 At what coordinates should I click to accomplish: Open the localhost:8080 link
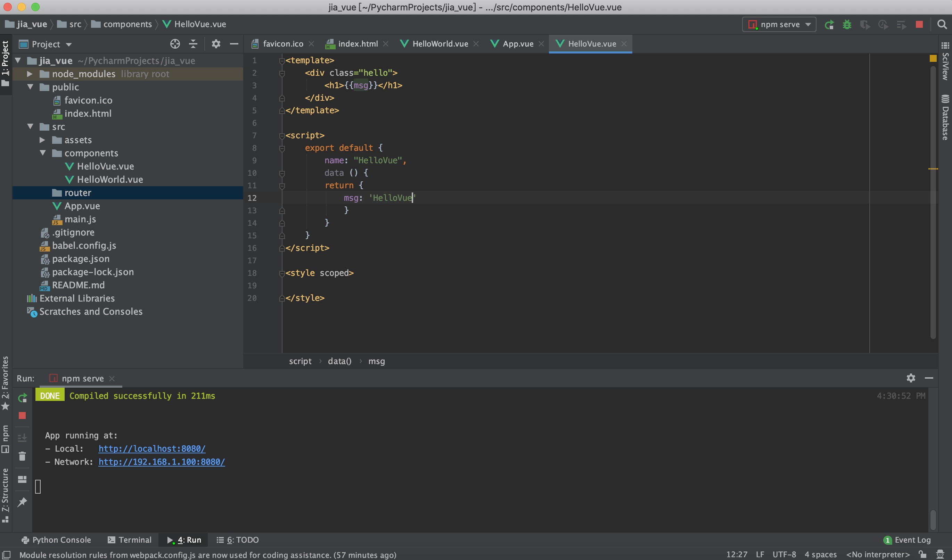coord(152,448)
